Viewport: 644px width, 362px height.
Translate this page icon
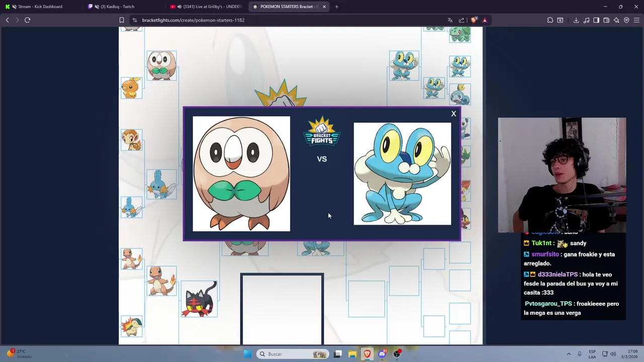(450, 20)
